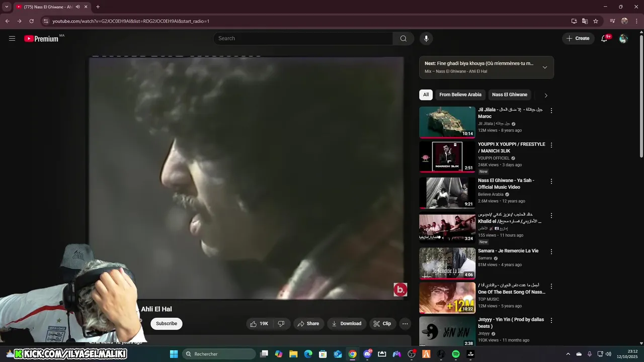Click the Create button
644x362 pixels.
click(x=578, y=38)
